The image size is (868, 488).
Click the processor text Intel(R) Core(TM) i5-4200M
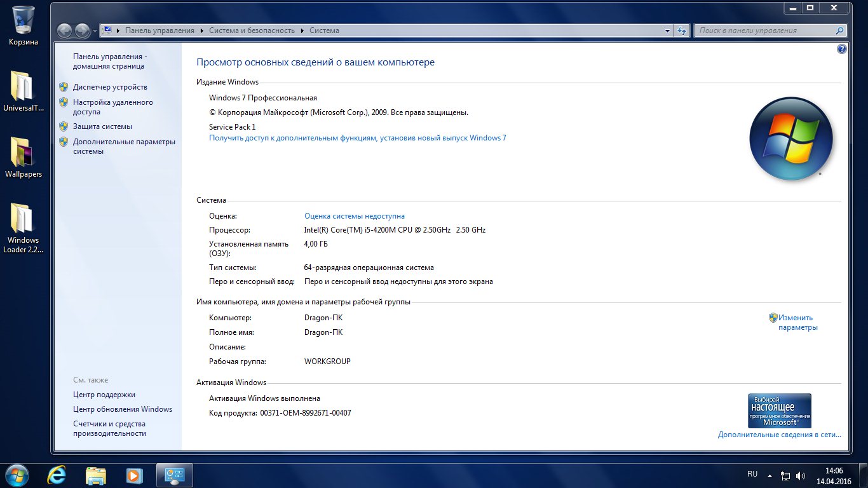395,230
